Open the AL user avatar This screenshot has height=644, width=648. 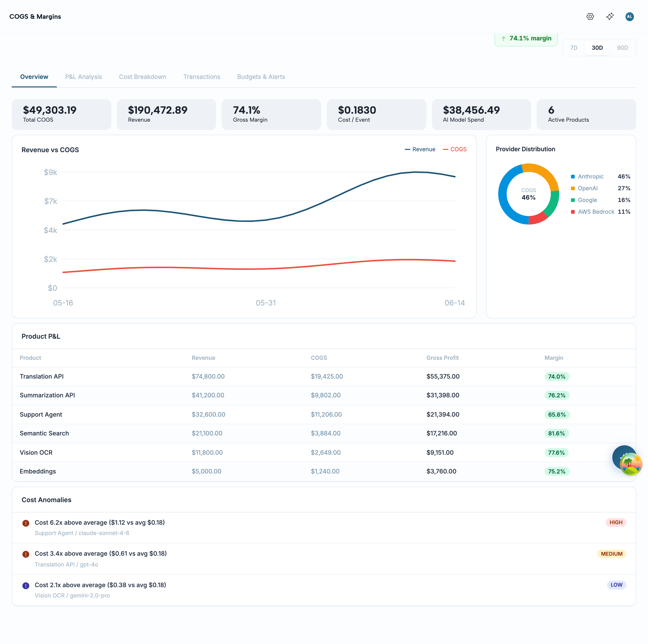629,16
